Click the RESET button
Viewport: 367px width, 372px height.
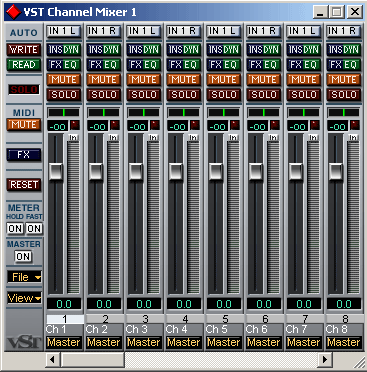pos(24,184)
